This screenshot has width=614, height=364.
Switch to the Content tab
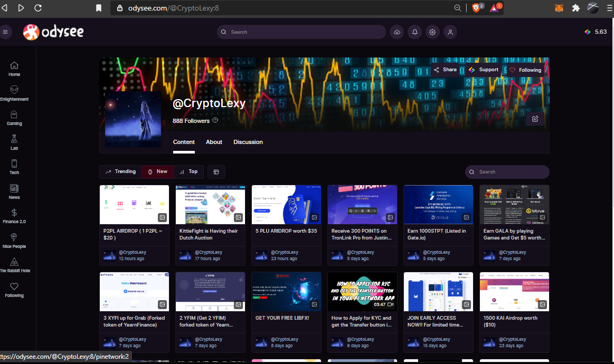click(x=184, y=142)
